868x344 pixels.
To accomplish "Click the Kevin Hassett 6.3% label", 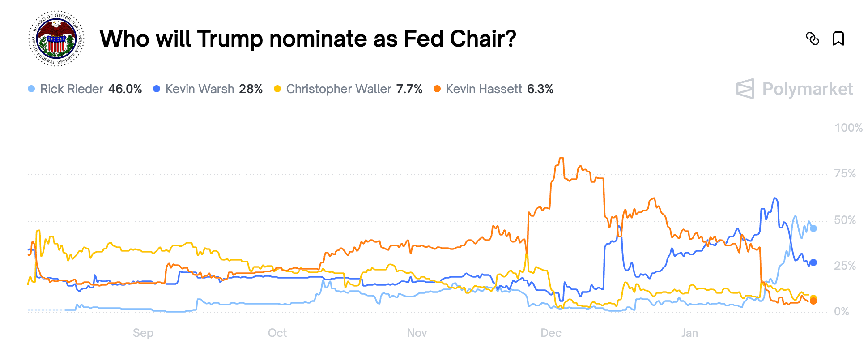I will 540,89.
